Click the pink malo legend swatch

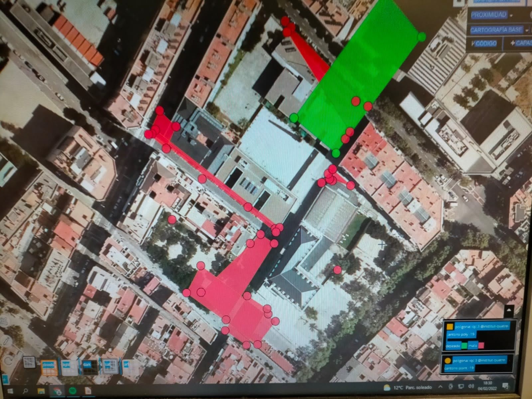click(x=481, y=345)
